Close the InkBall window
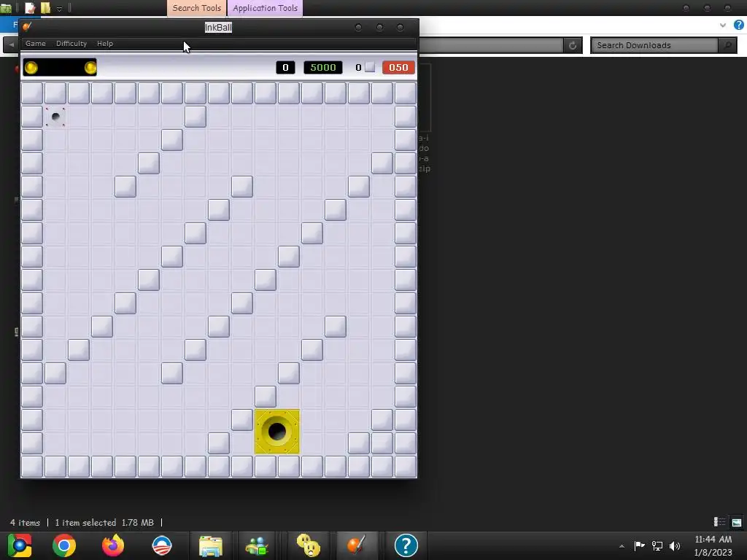 tap(400, 27)
